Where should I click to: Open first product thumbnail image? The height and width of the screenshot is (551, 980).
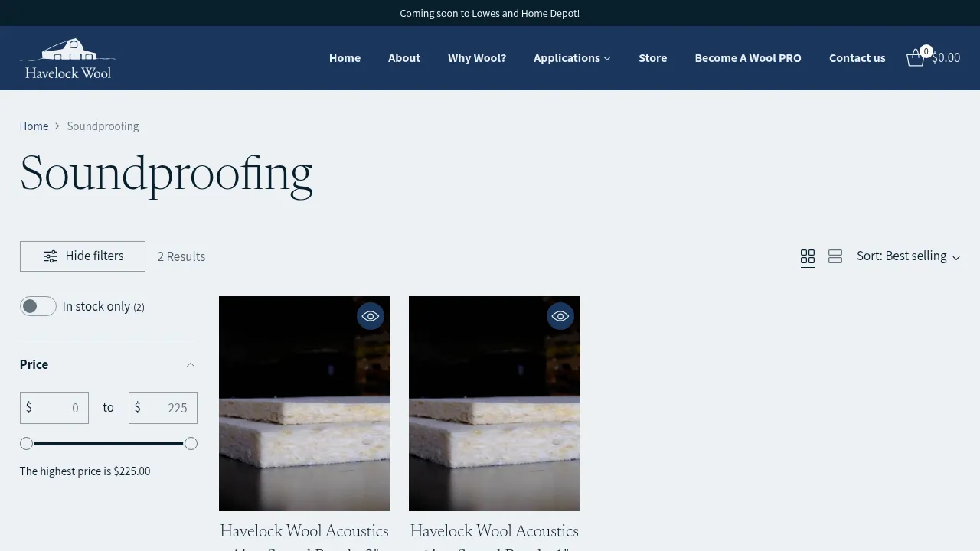(305, 403)
